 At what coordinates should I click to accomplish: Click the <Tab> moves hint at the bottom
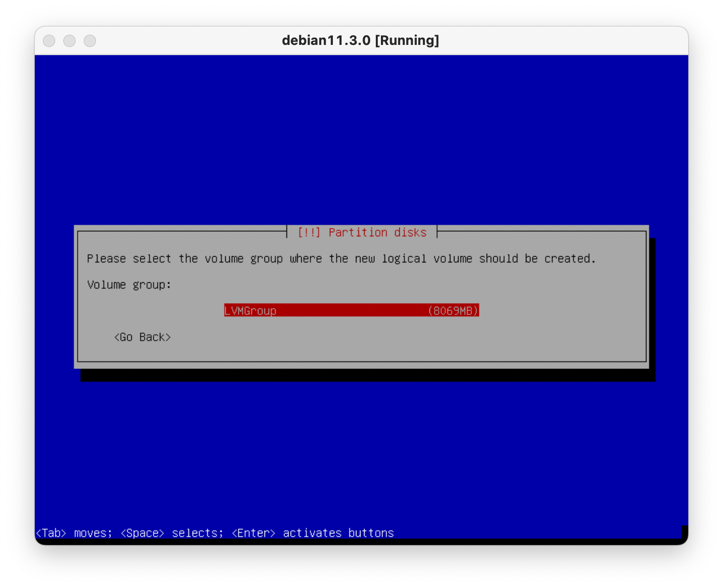pos(74,533)
